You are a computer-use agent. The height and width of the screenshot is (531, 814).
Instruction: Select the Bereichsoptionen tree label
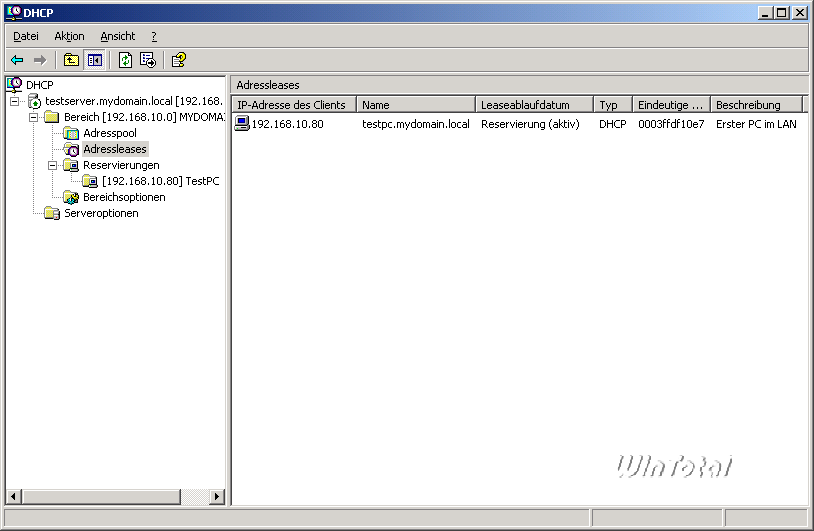(125, 197)
